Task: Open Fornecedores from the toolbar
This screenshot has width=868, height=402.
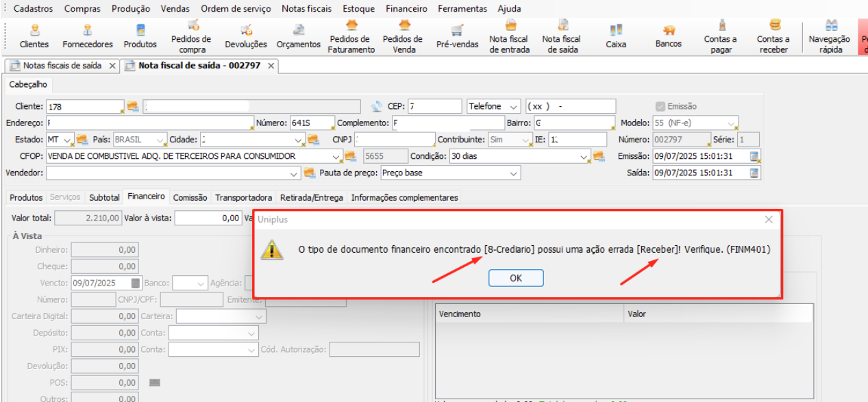Action: (88, 36)
